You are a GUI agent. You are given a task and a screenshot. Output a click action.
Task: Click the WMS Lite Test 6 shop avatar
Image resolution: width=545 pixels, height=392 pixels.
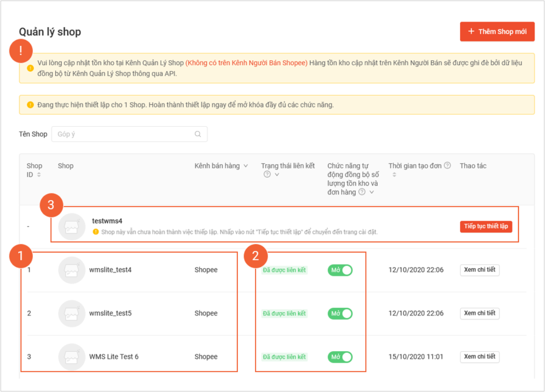(72, 356)
